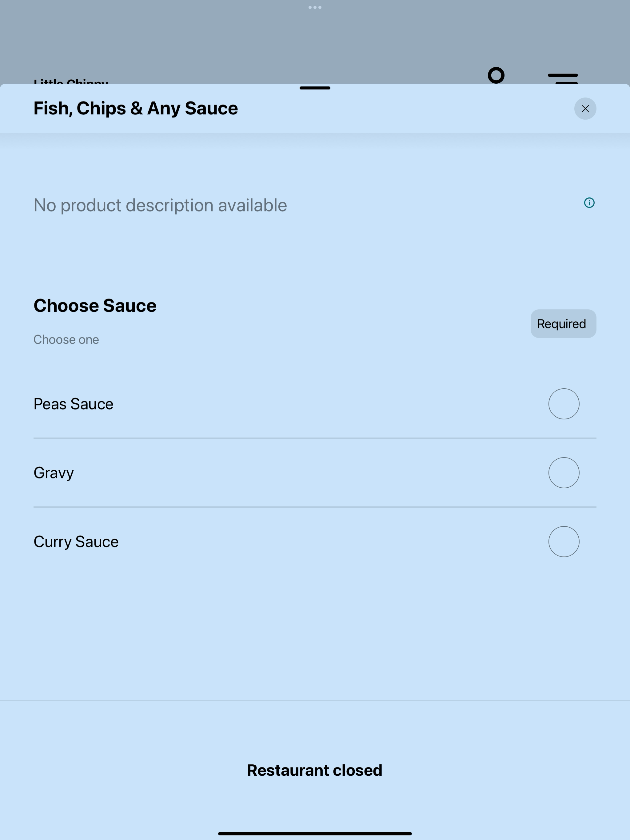This screenshot has width=630, height=840.
Task: Tap the No product description text
Action: (160, 205)
